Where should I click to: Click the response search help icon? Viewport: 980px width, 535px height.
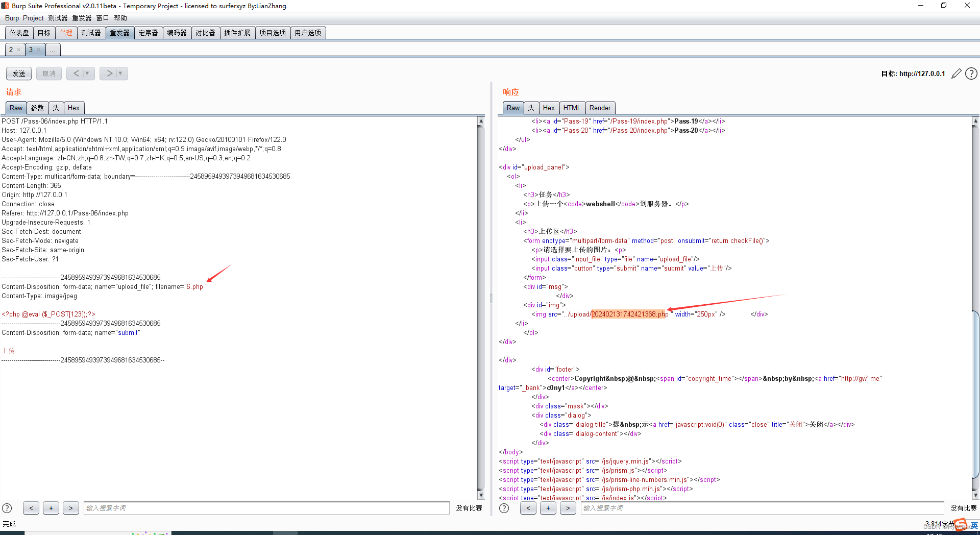coord(504,508)
